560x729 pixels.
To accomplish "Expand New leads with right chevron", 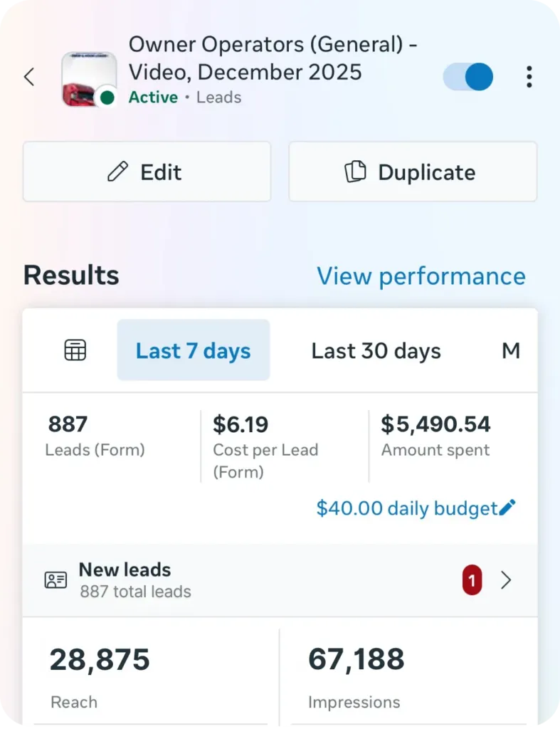I will tap(506, 580).
